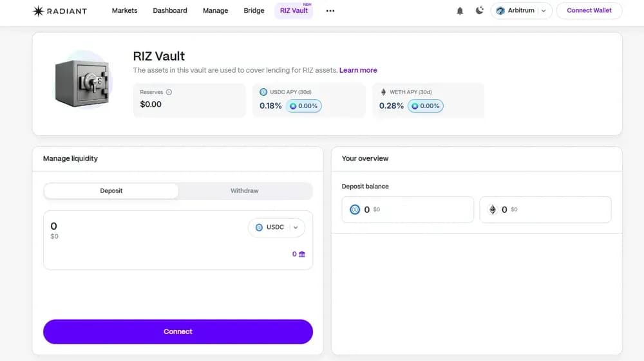The width and height of the screenshot is (644, 361).
Task: Go to the Markets page
Action: pyautogui.click(x=124, y=11)
